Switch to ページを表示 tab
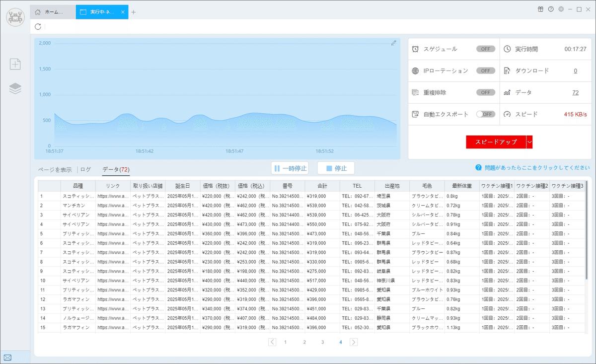This screenshot has height=364, width=596. click(x=55, y=169)
